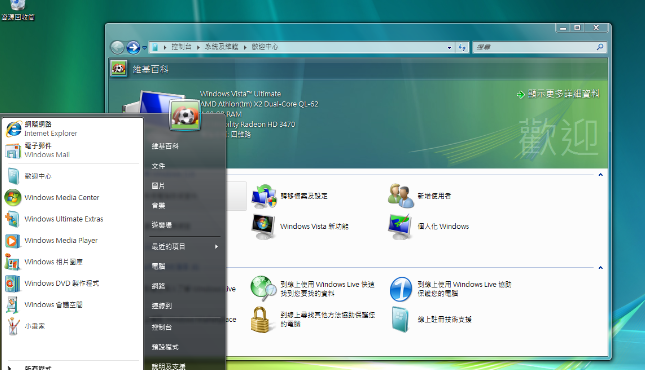This screenshot has height=370, width=645.
Task: Refresh the Welcome Center address bar
Action: pos(462,47)
